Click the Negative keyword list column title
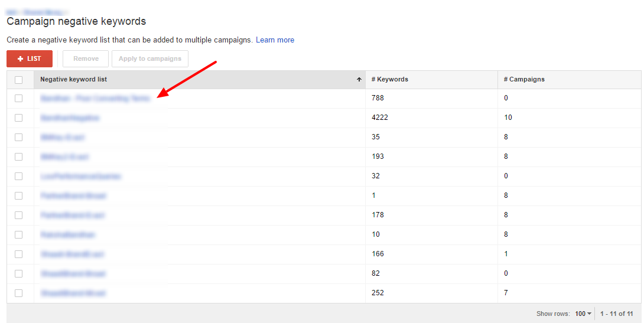 pyautogui.click(x=73, y=79)
